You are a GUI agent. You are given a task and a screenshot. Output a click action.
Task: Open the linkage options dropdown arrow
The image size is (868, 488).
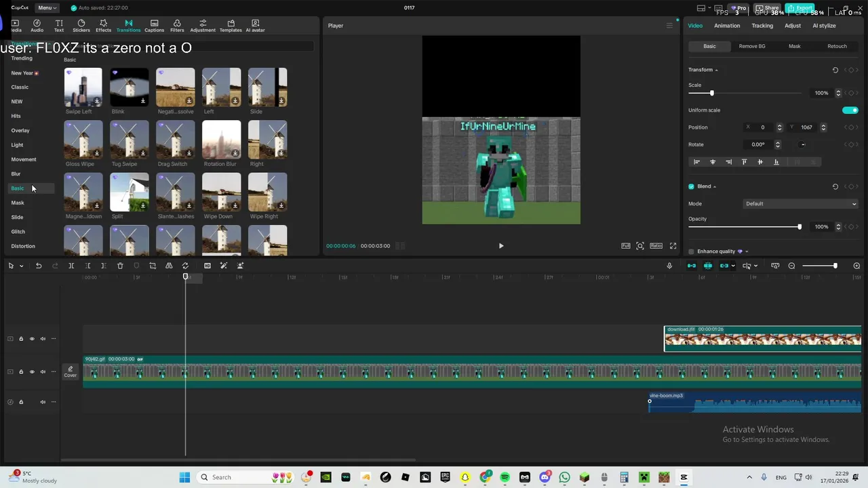pos(733,266)
